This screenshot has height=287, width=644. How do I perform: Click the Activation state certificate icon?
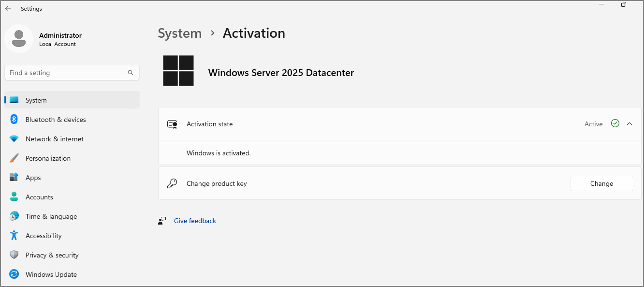(172, 124)
